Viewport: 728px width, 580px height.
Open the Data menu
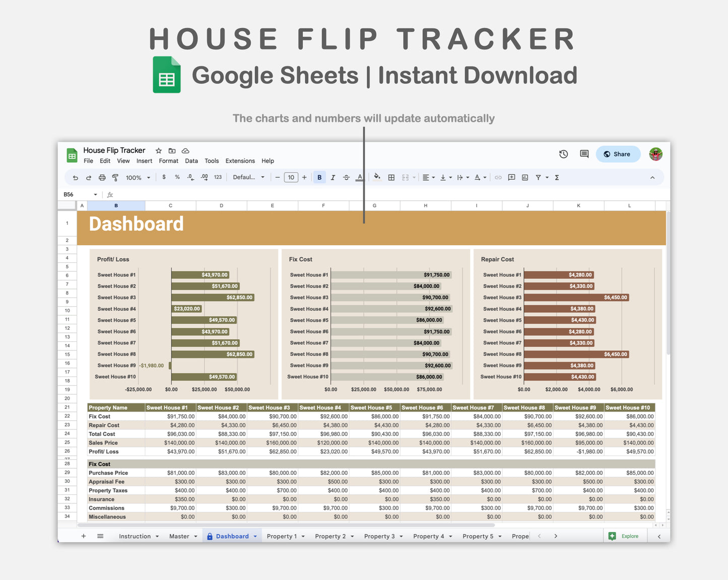pyautogui.click(x=191, y=161)
